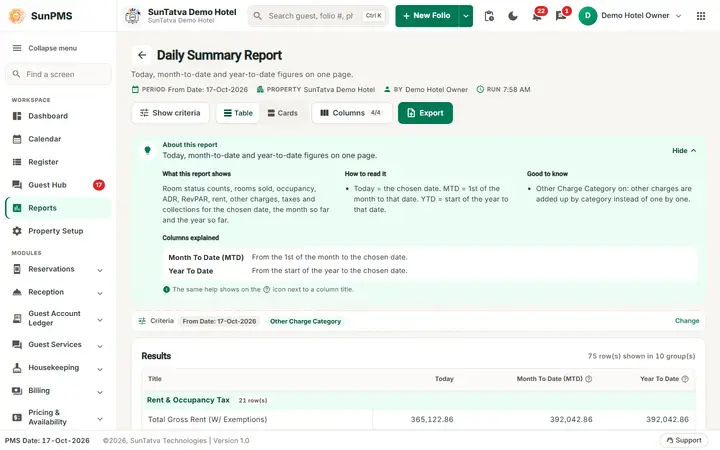
Task: Click the Change criteria link
Action: coord(687,321)
